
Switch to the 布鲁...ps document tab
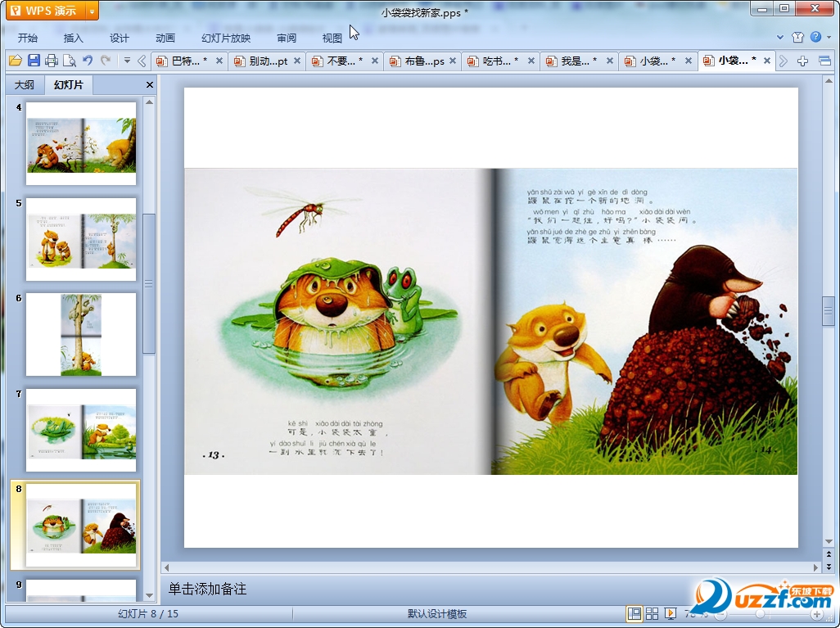[x=418, y=61]
